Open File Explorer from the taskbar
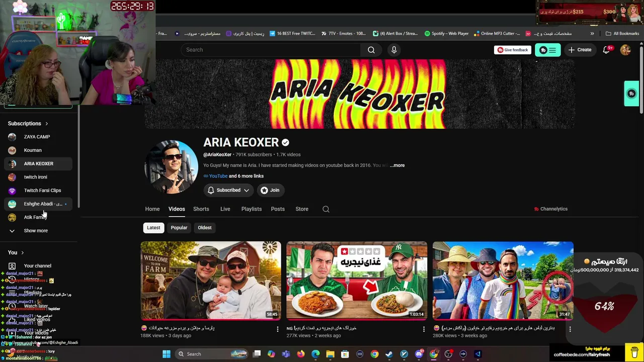Image resolution: width=644 pixels, height=362 pixels. pyautogui.click(x=330, y=354)
